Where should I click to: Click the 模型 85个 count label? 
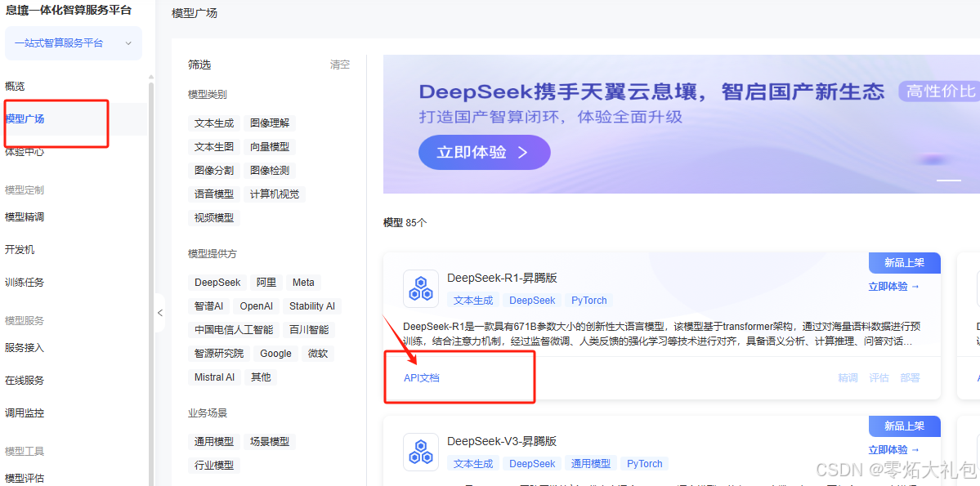point(405,222)
